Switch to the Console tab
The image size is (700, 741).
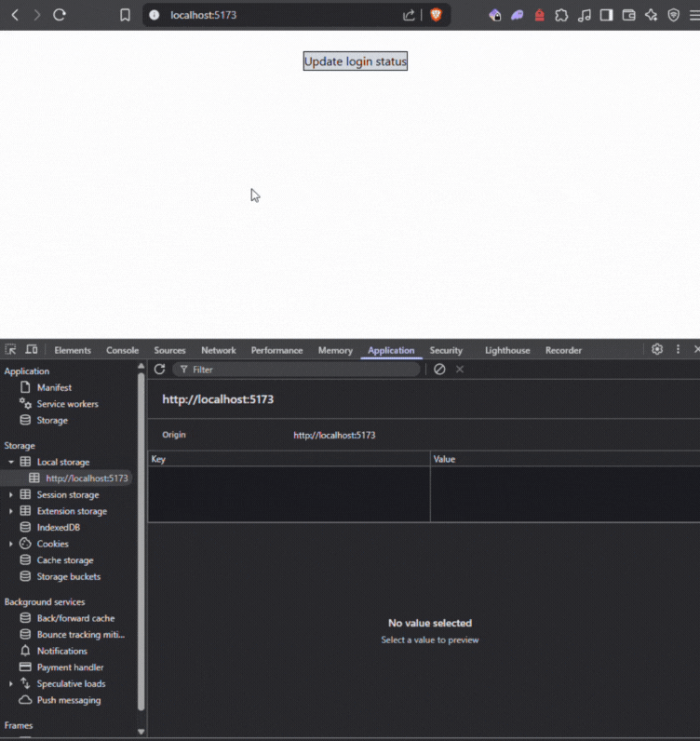coord(123,350)
